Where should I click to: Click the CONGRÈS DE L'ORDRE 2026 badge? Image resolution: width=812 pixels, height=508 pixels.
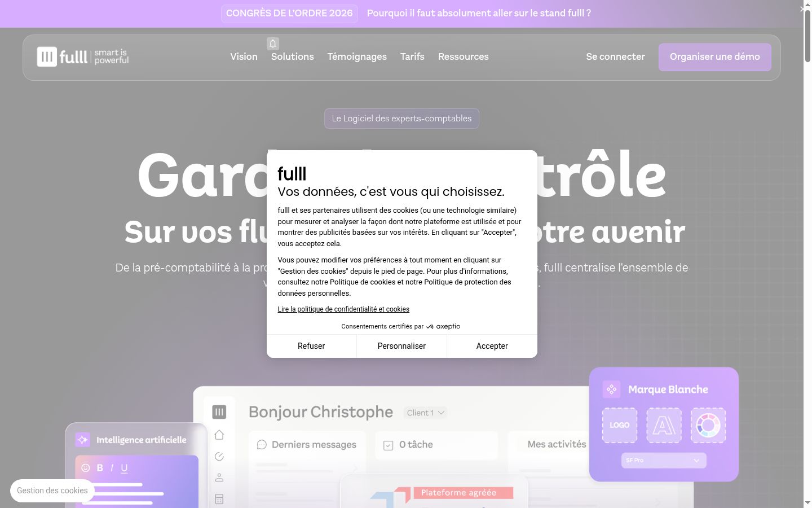pos(289,14)
